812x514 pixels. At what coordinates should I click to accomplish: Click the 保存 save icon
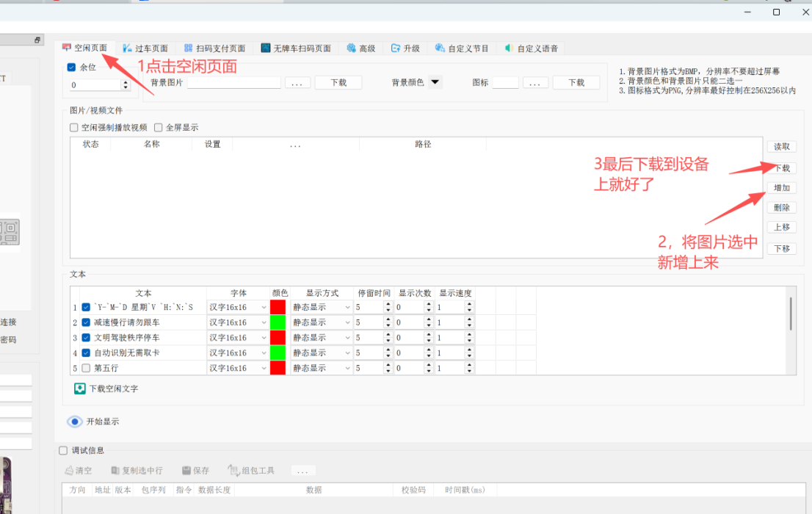click(x=186, y=471)
